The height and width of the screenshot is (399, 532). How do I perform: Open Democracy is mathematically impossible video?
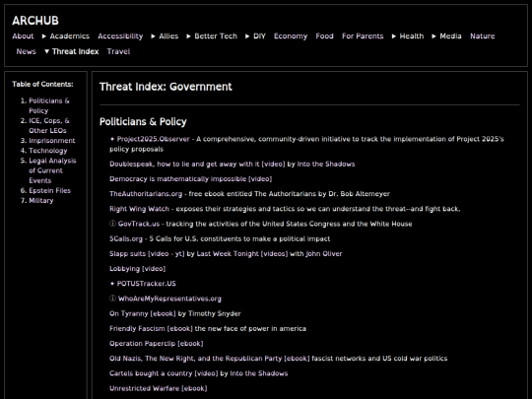tap(191, 178)
